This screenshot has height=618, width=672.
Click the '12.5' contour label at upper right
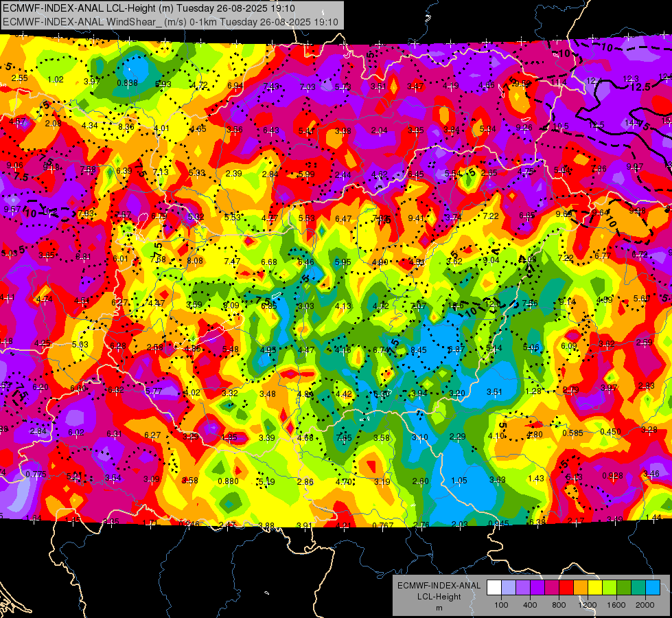(x=641, y=87)
